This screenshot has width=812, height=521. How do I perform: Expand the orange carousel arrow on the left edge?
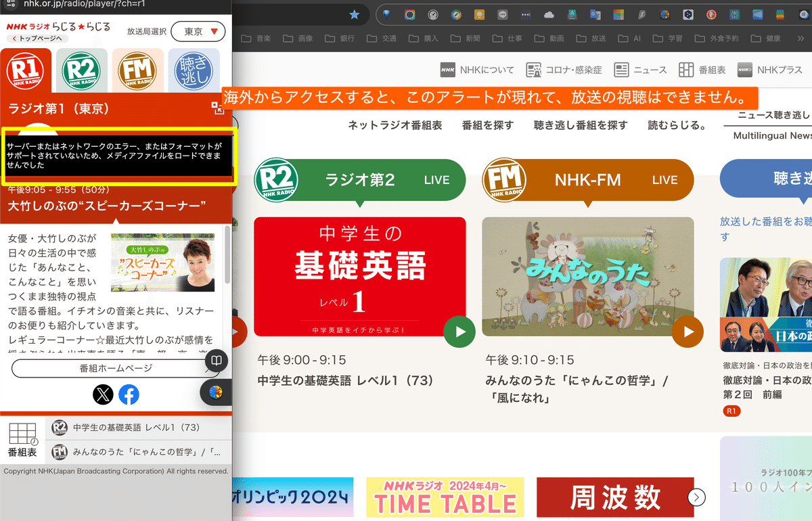(x=235, y=331)
